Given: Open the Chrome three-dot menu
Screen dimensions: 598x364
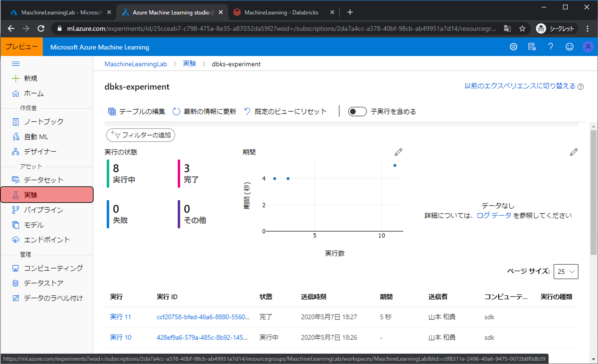Looking at the screenshot, I should [x=587, y=29].
